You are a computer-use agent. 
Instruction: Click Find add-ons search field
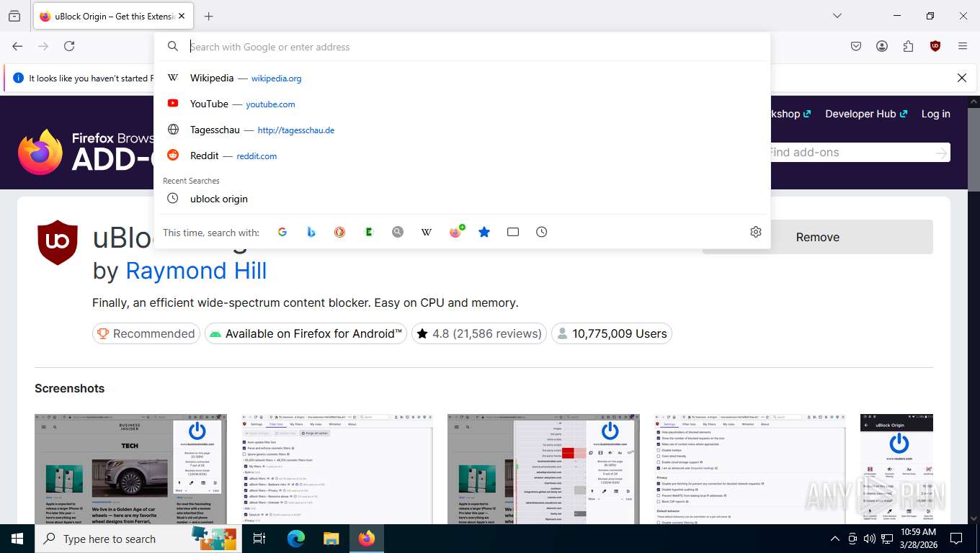click(850, 153)
